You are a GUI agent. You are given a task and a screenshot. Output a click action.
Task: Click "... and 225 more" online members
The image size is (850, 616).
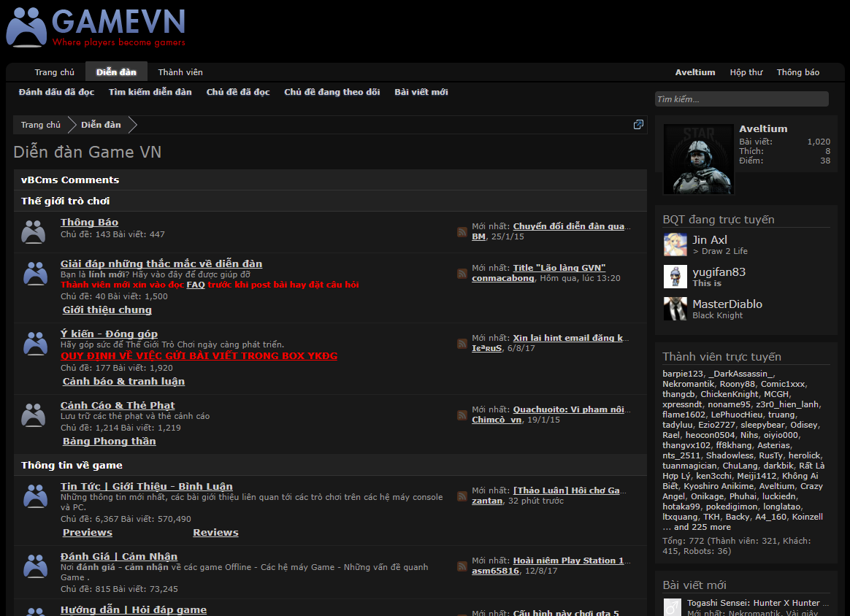[x=697, y=527]
